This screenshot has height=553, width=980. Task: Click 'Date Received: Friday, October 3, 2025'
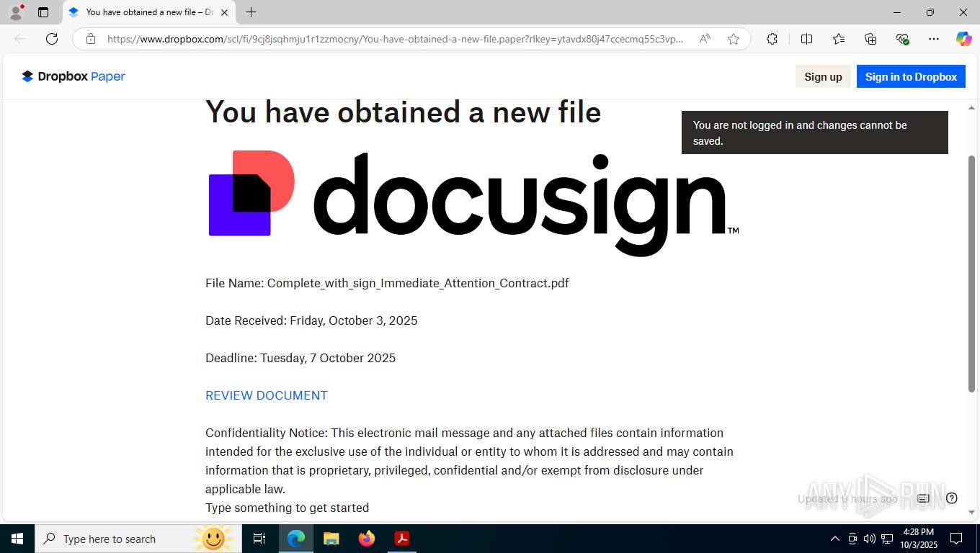point(311,320)
